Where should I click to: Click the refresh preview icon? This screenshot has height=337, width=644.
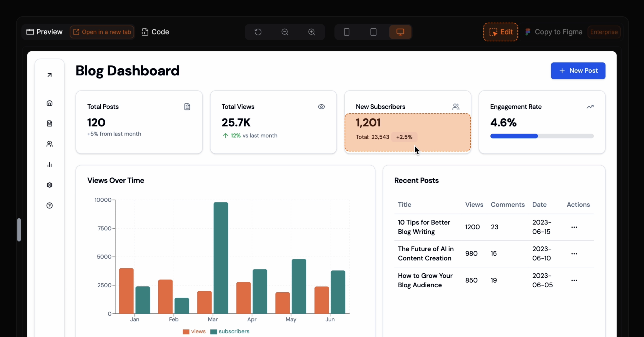pos(258,32)
